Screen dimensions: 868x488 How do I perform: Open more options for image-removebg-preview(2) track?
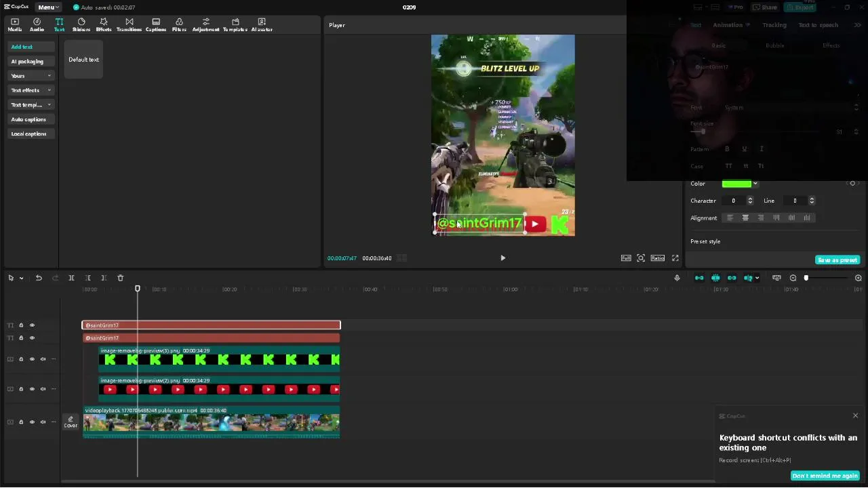(54, 389)
